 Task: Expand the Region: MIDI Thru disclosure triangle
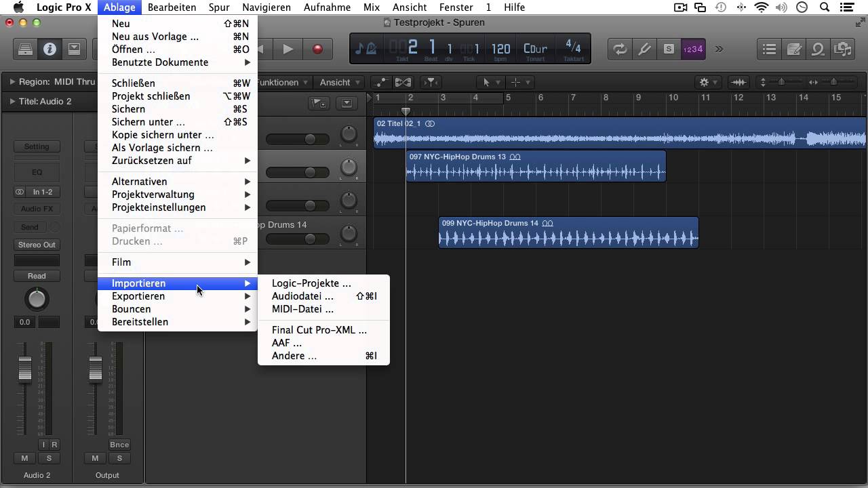(12, 81)
